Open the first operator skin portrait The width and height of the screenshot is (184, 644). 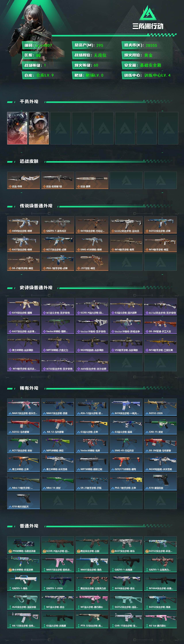tap(17, 128)
